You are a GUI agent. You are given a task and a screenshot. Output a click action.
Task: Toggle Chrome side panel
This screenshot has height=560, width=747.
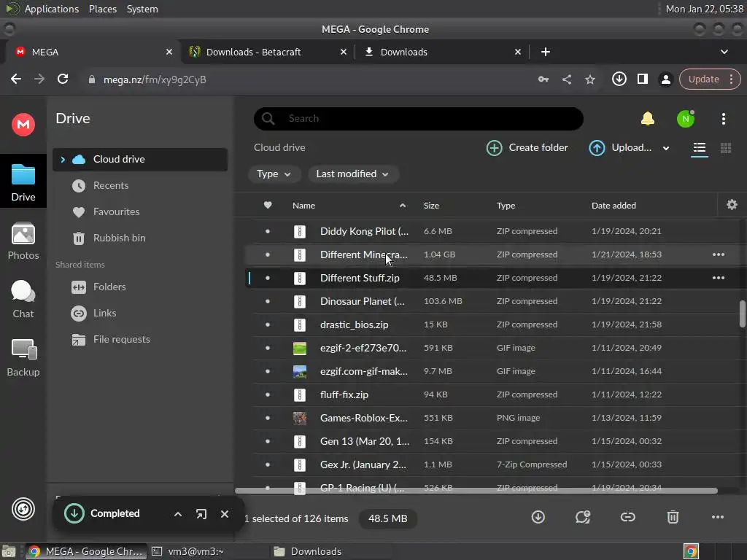coord(642,79)
